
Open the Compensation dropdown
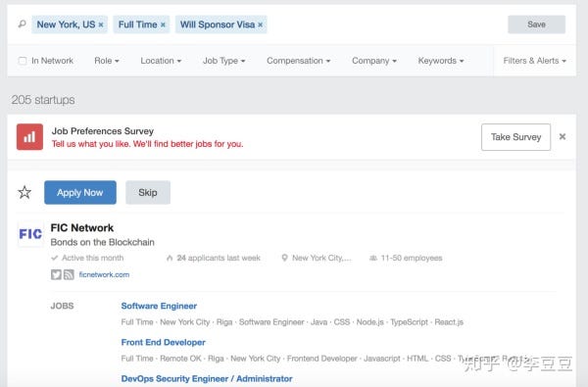pyautogui.click(x=299, y=61)
